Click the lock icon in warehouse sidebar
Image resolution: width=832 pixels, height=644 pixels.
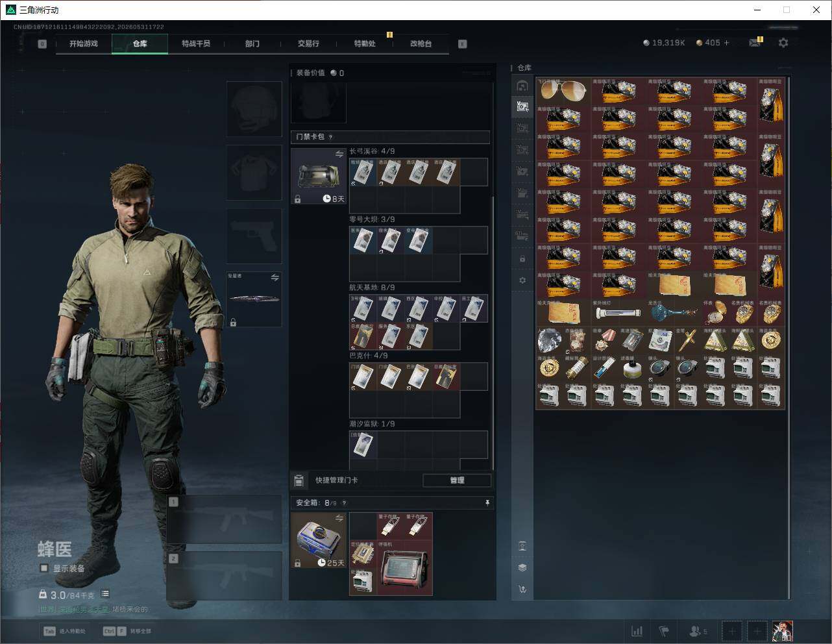click(x=522, y=259)
